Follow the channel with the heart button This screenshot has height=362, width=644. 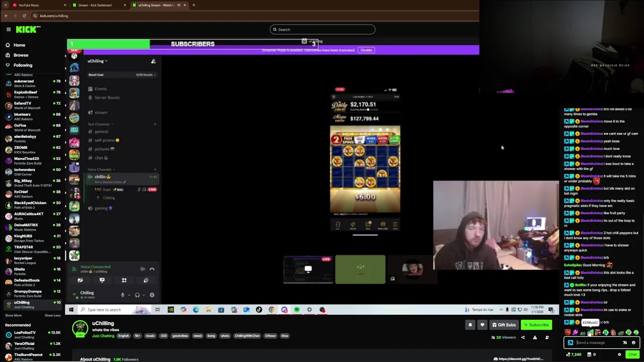pyautogui.click(x=482, y=325)
